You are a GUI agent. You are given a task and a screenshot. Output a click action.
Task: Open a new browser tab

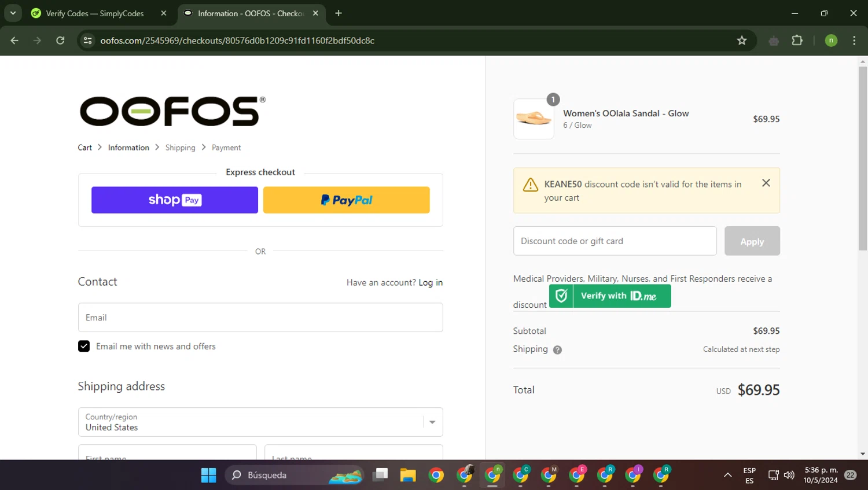point(339,13)
